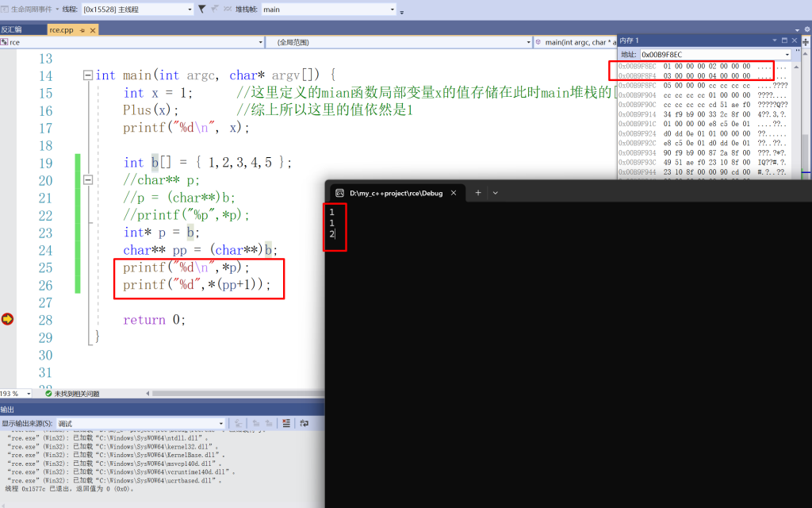This screenshot has width=812, height=508.
Task: Click the breakpoint arrow on line 28
Action: tap(7, 319)
